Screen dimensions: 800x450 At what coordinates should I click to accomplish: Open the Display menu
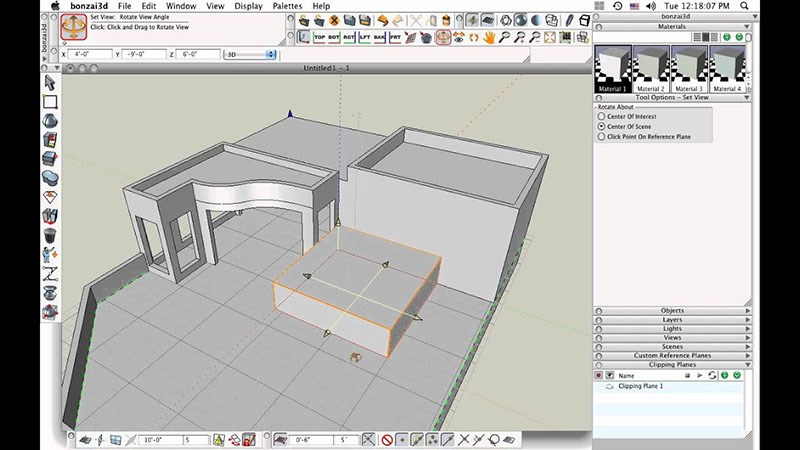[248, 6]
